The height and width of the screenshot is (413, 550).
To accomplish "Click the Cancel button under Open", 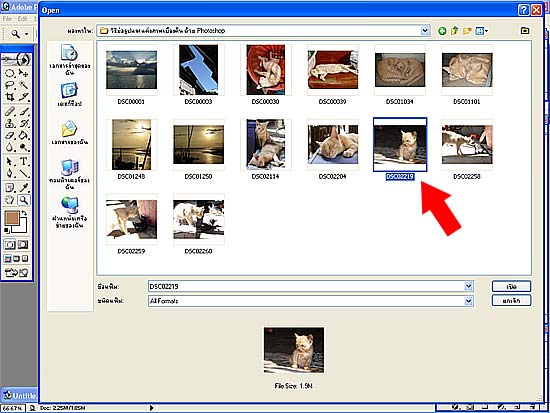I will point(511,300).
